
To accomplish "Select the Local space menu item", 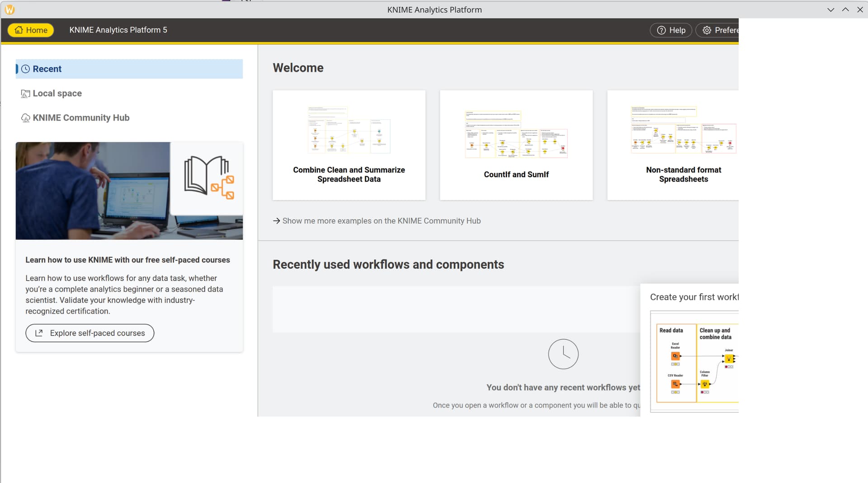I will coord(57,94).
